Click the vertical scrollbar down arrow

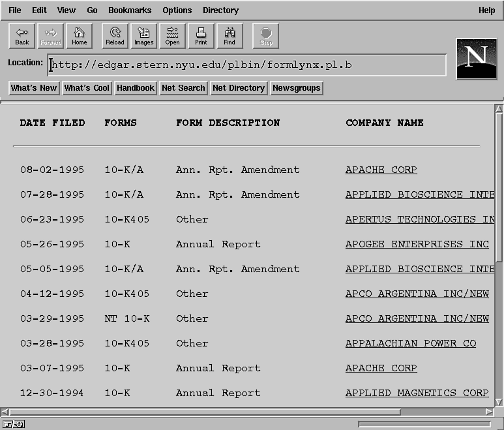click(498, 401)
